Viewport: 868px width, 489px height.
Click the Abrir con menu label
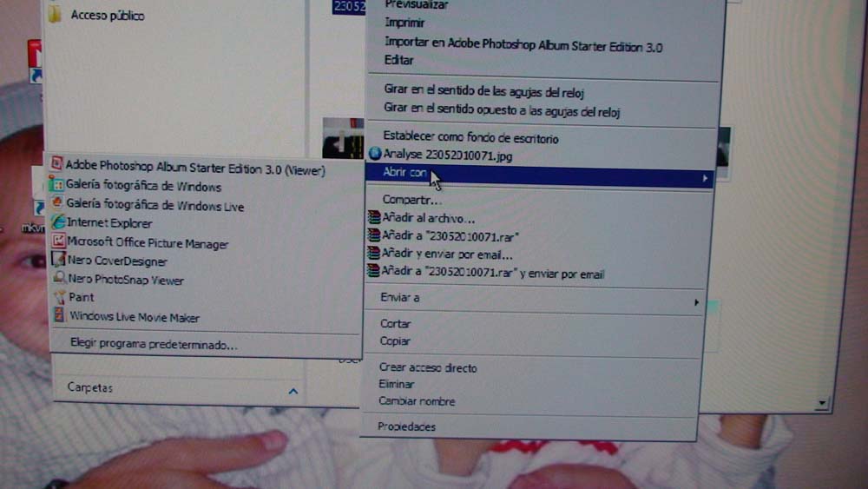coord(404,172)
